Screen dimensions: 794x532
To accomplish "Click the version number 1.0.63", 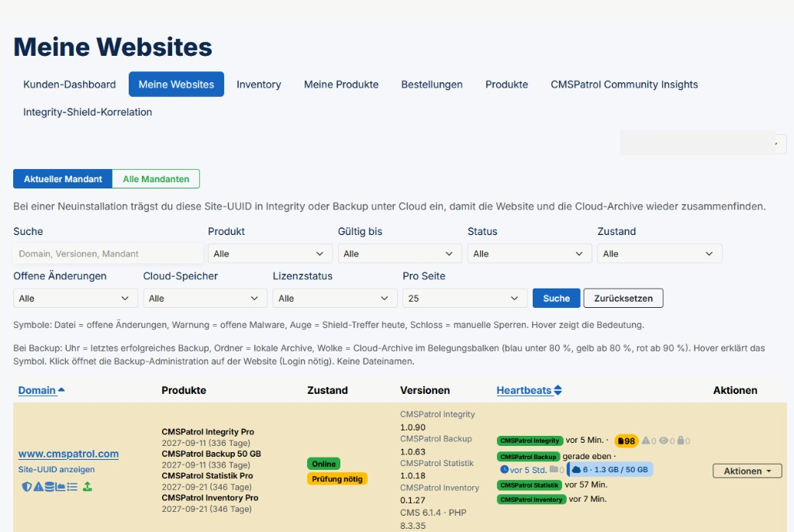I will (413, 452).
